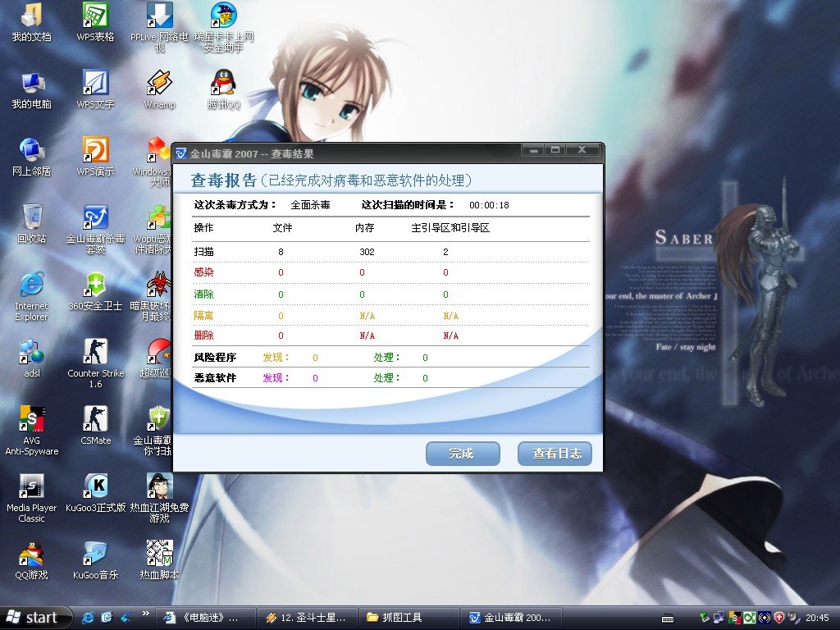Open the WPS表格 desktop shortcut

coord(95,22)
